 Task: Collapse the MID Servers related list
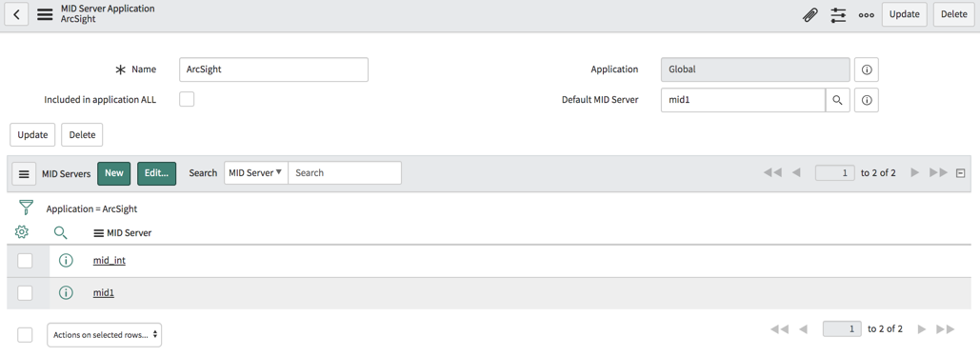[961, 173]
